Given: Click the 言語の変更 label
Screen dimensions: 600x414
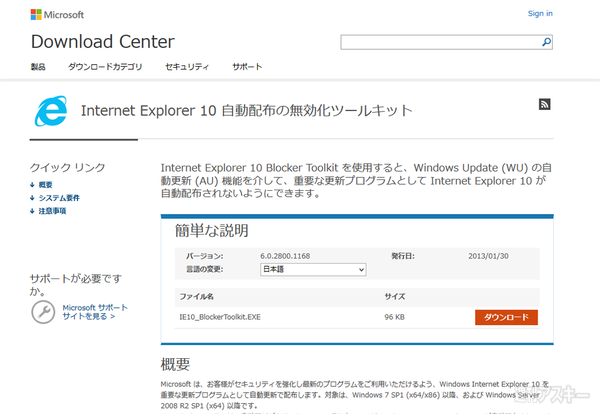Looking at the screenshot, I should tap(204, 269).
